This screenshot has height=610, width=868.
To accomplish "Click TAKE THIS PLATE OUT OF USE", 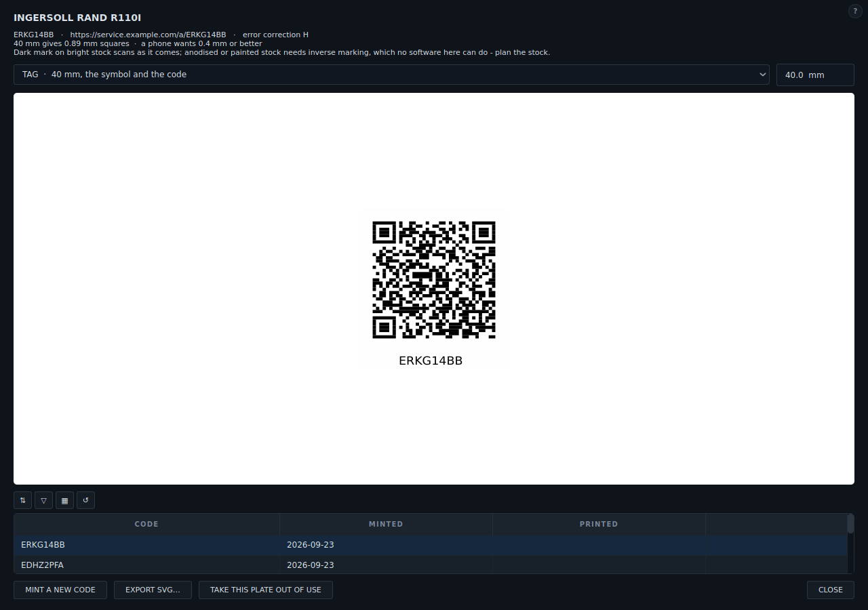I will (x=266, y=590).
